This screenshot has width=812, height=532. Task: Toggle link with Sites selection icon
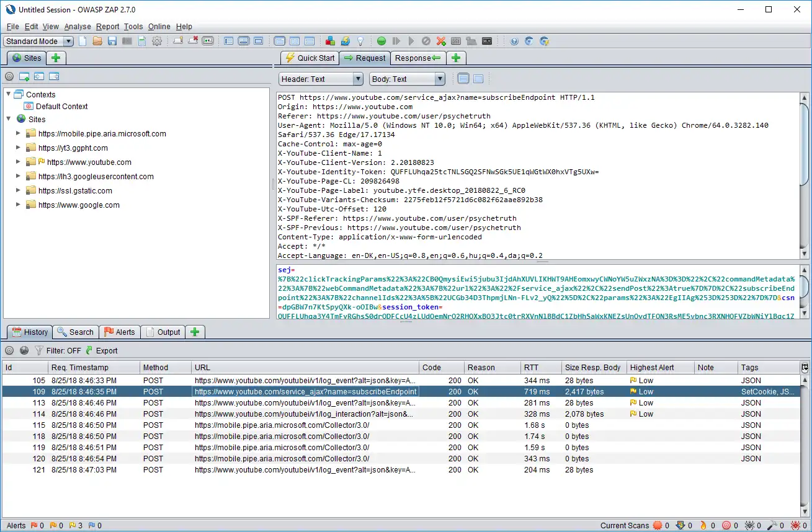(x=24, y=350)
